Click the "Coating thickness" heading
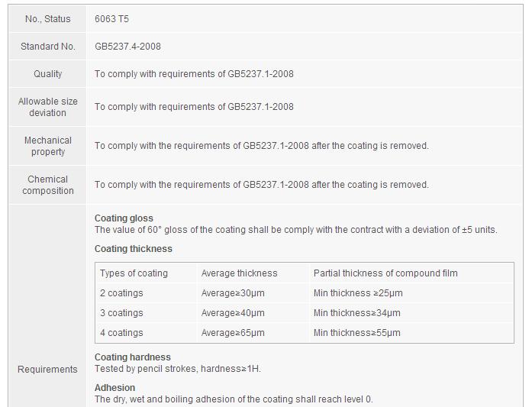 point(133,249)
